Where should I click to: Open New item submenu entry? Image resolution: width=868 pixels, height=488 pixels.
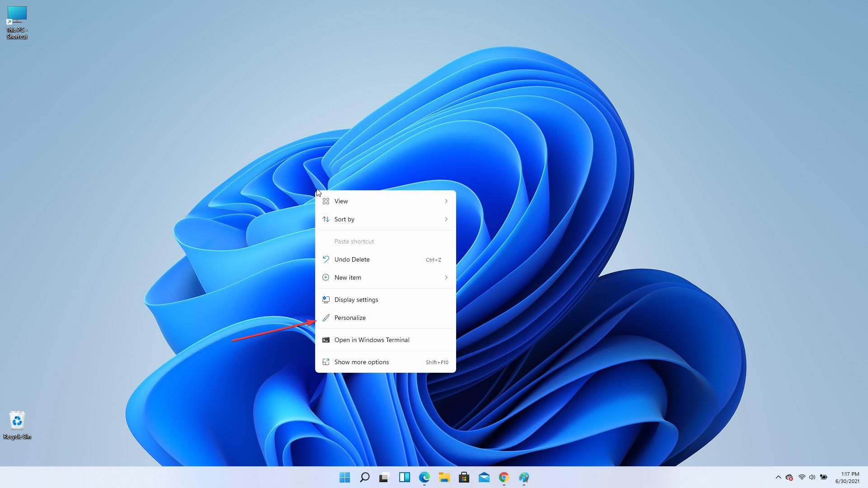click(385, 277)
